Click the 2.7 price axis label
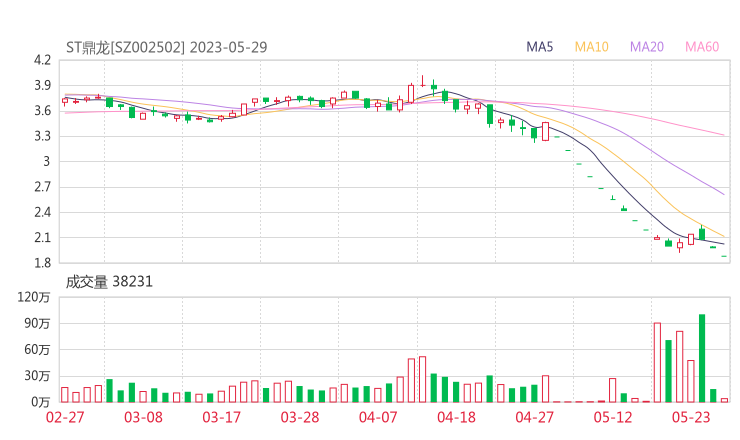This screenshot has height=440, width=740. pyautogui.click(x=42, y=187)
